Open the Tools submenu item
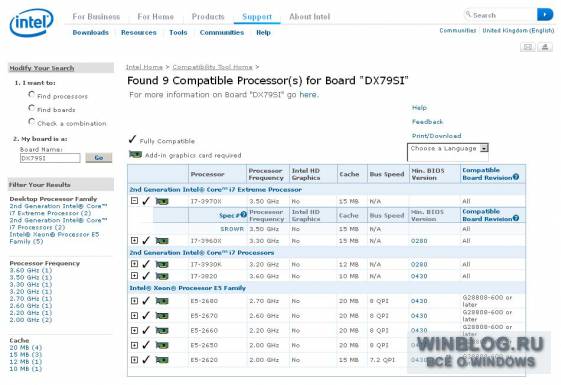Viewport: 561px width, 385px height. (x=178, y=33)
